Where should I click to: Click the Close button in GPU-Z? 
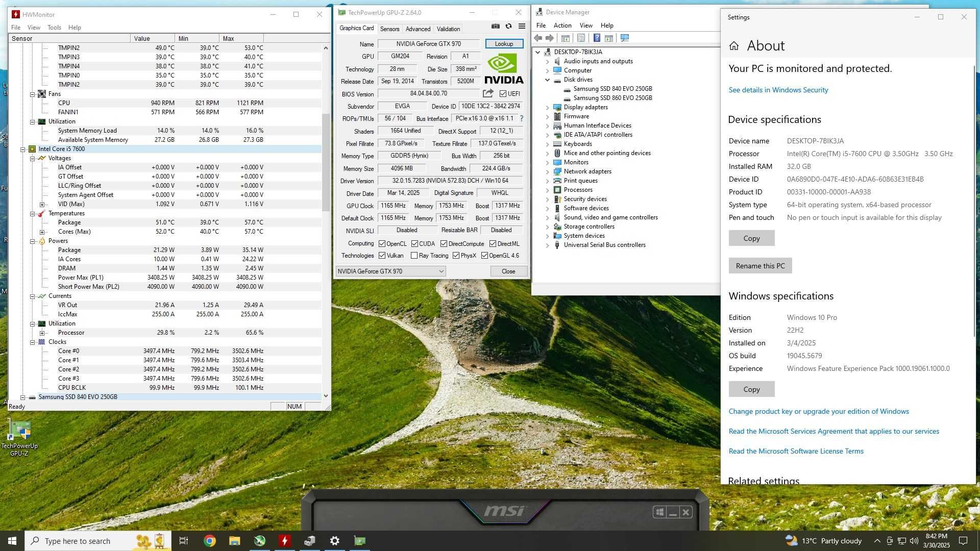click(x=508, y=271)
